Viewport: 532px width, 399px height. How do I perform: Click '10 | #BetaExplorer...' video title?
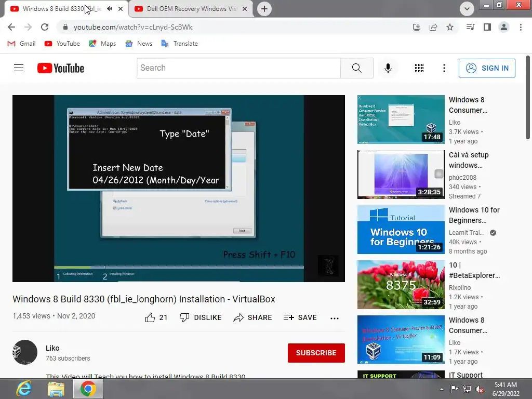474,270
